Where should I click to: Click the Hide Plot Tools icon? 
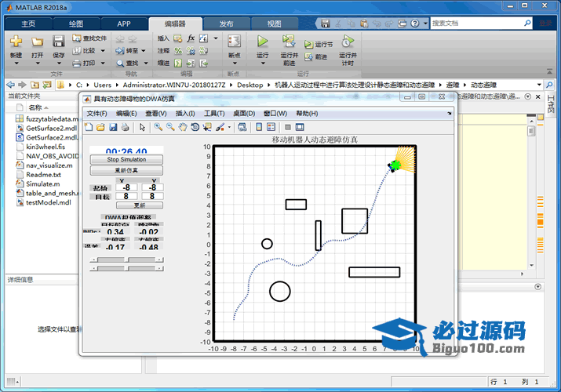(288, 127)
